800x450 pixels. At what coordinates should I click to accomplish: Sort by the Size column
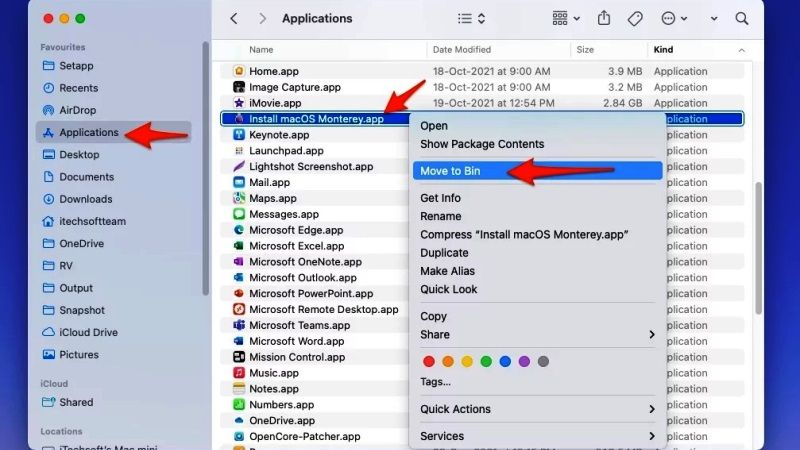585,49
